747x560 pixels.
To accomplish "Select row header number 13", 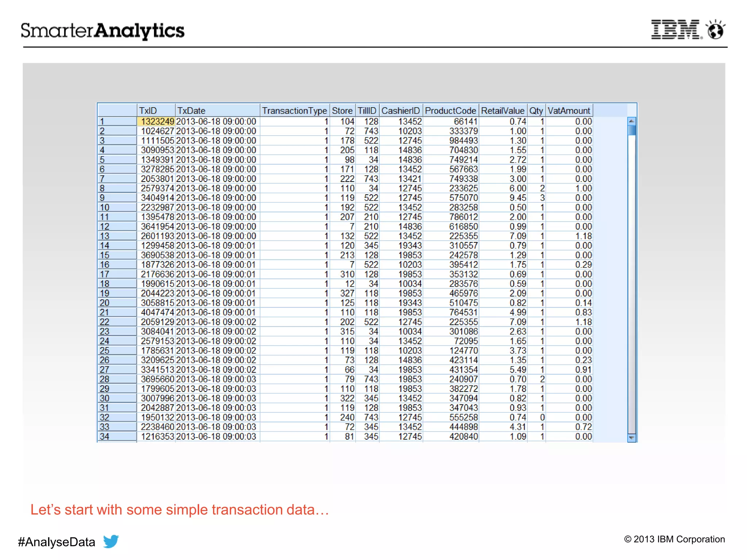I will 117,236.
